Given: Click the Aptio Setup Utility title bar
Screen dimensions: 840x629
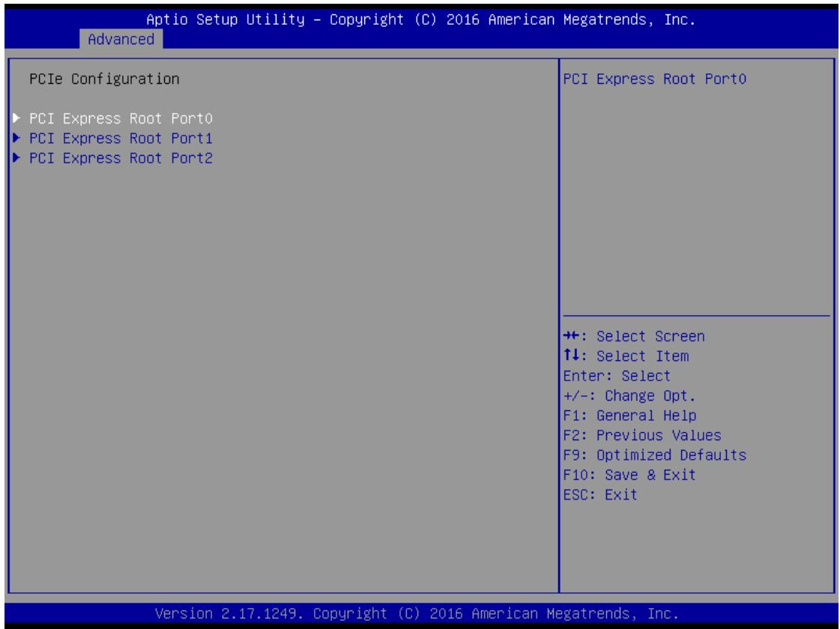Looking at the screenshot, I should tap(420, 19).
